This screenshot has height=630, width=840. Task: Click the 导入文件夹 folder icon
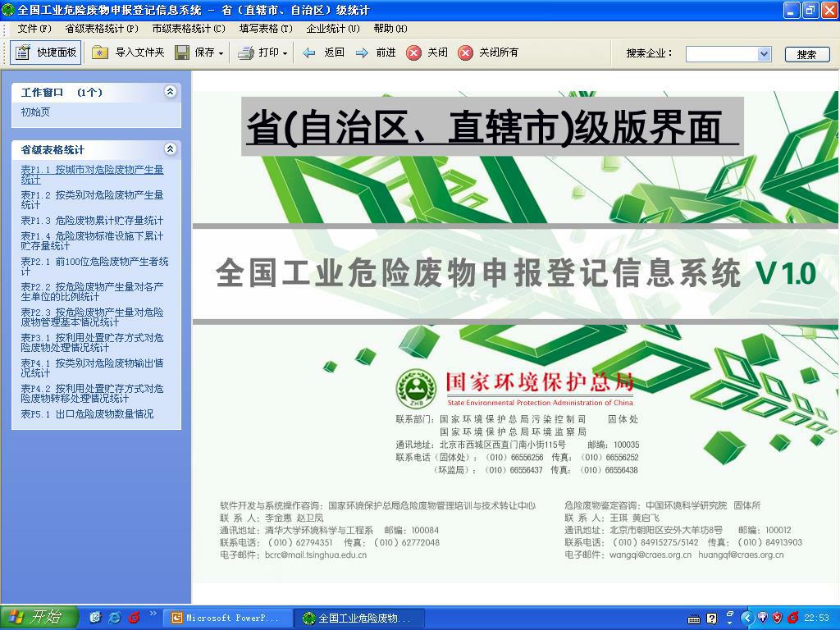tap(100, 52)
